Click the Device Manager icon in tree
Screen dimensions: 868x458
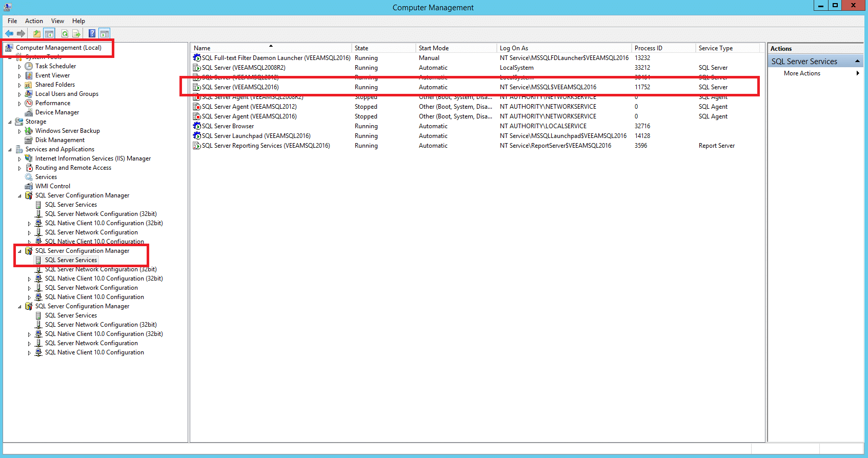pyautogui.click(x=29, y=112)
